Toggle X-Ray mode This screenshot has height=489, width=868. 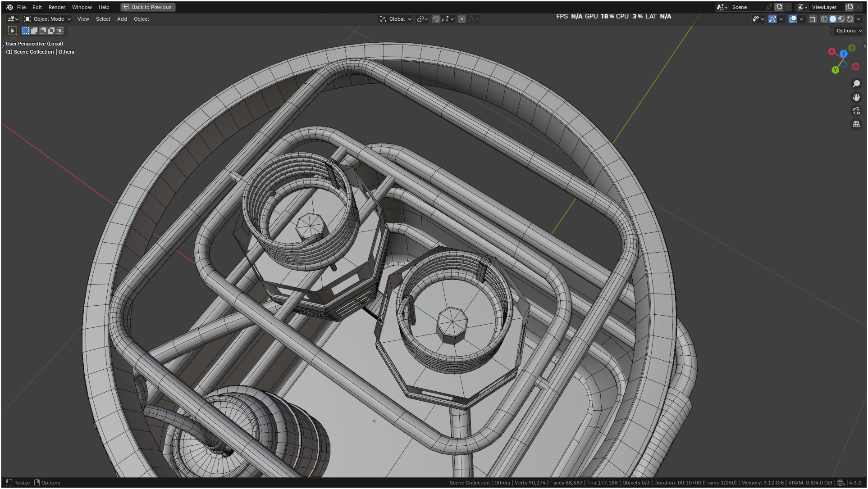tap(813, 19)
